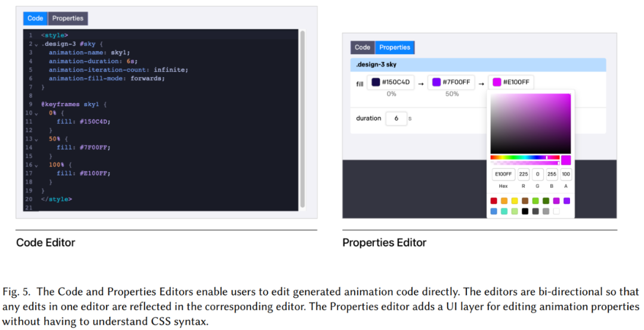Select the yellow preset color swatch
The height and width of the screenshot is (330, 644).
click(x=515, y=201)
